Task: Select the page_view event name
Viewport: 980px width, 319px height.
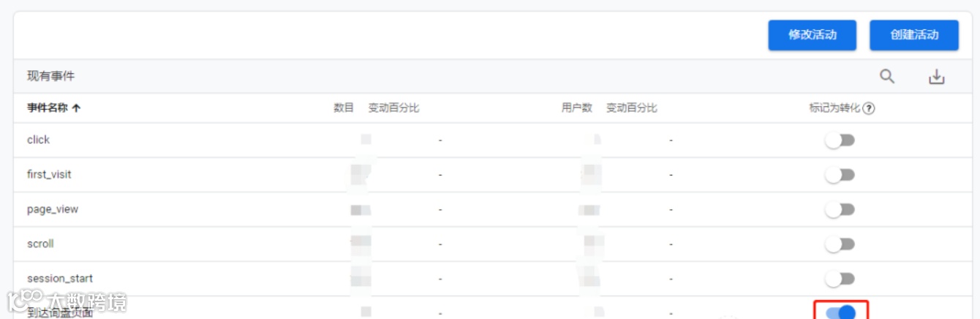Action: (x=53, y=209)
